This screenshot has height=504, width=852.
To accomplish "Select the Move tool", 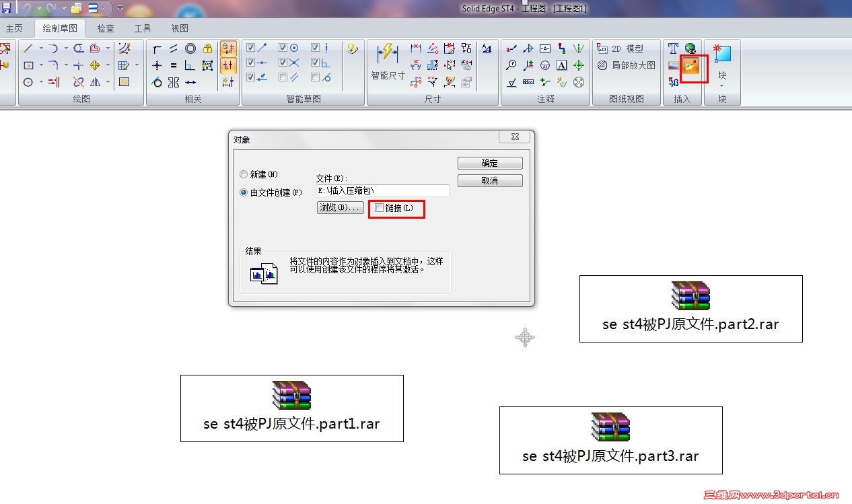I will [95, 65].
